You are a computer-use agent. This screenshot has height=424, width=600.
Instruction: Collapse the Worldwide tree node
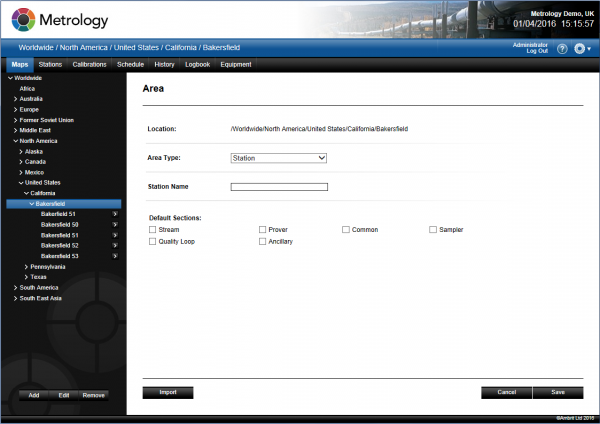(11, 78)
